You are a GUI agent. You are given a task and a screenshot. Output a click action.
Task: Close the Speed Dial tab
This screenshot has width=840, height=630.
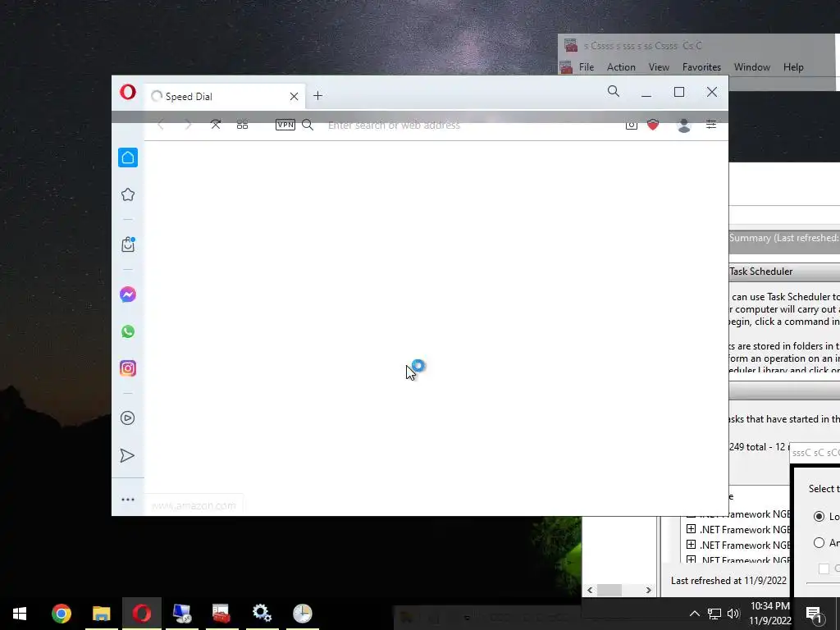294,97
